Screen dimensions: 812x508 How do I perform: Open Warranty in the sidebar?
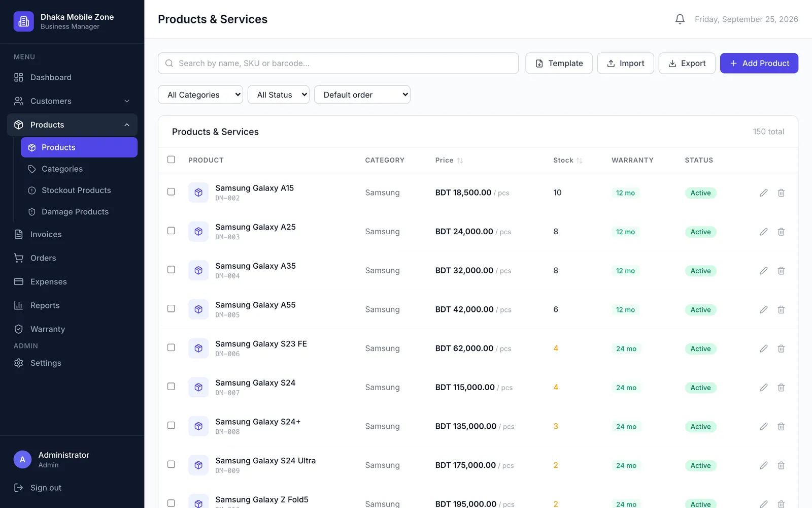(72, 329)
